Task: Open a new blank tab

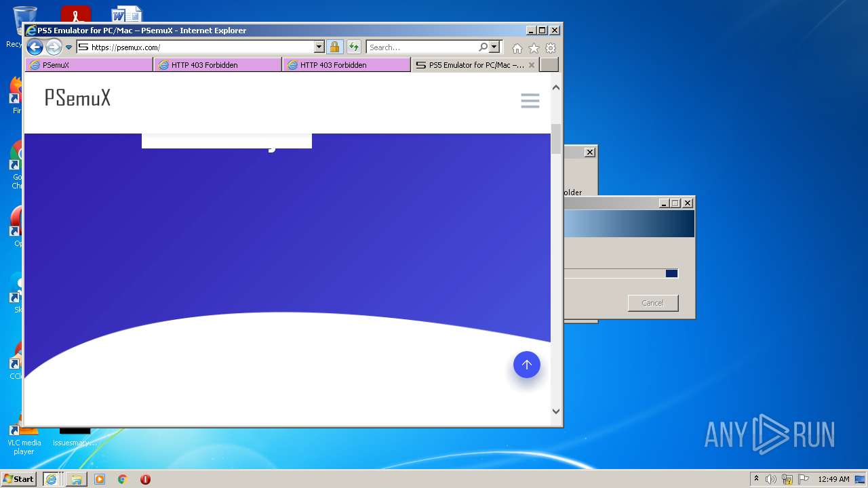Action: 549,65
